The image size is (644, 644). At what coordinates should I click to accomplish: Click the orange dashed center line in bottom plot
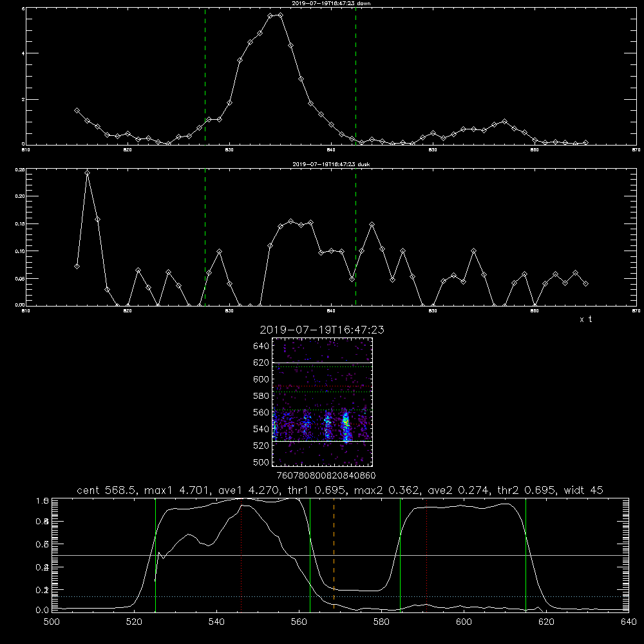[x=334, y=554]
